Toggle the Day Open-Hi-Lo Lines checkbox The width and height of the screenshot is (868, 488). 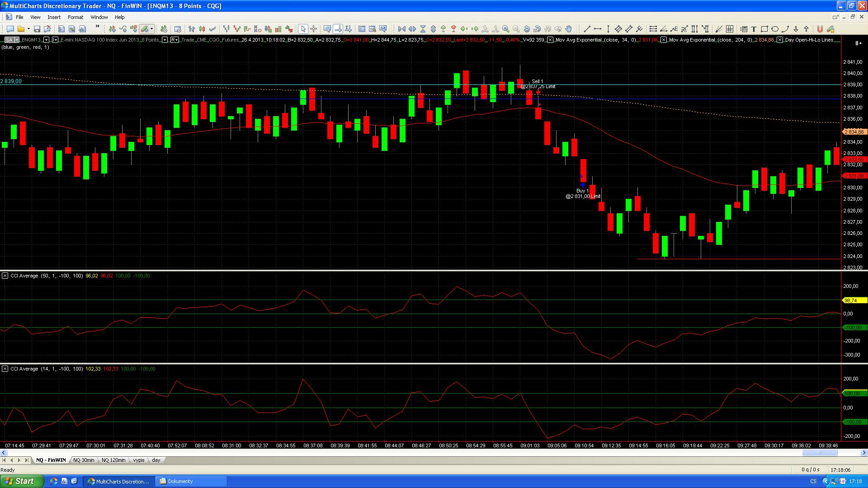(x=780, y=40)
